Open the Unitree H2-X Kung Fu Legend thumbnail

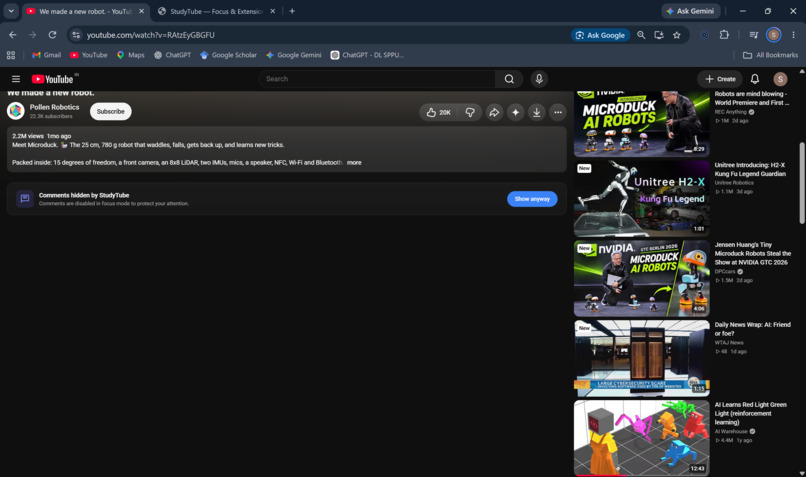642,198
